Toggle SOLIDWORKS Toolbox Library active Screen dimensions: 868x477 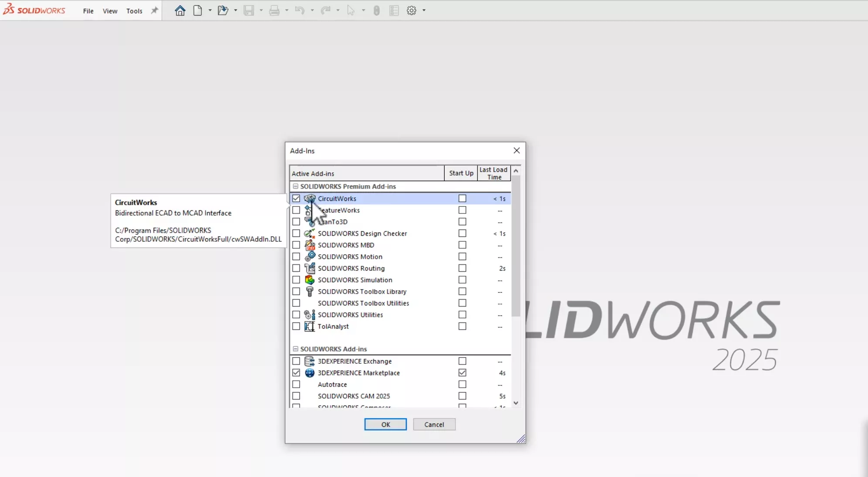(x=296, y=291)
